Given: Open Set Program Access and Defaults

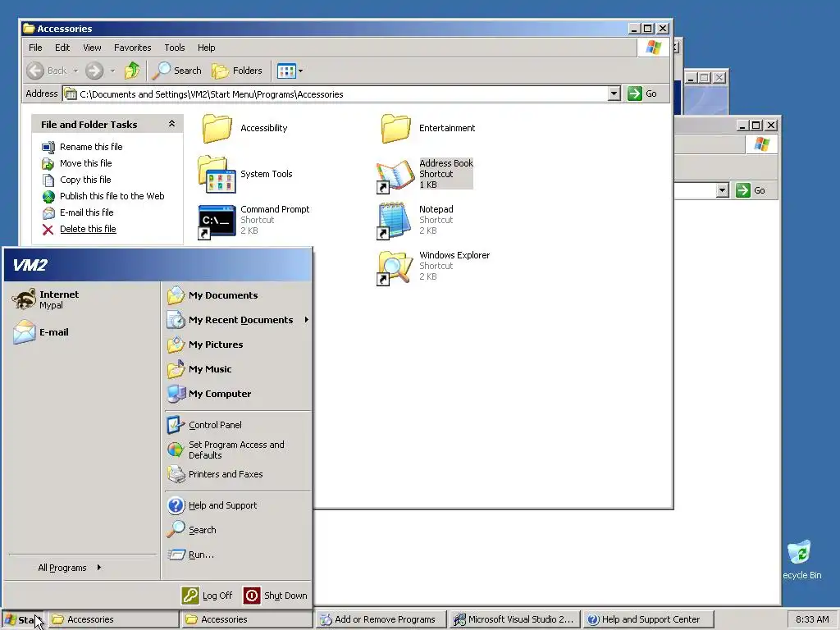Looking at the screenshot, I should click(x=238, y=450).
